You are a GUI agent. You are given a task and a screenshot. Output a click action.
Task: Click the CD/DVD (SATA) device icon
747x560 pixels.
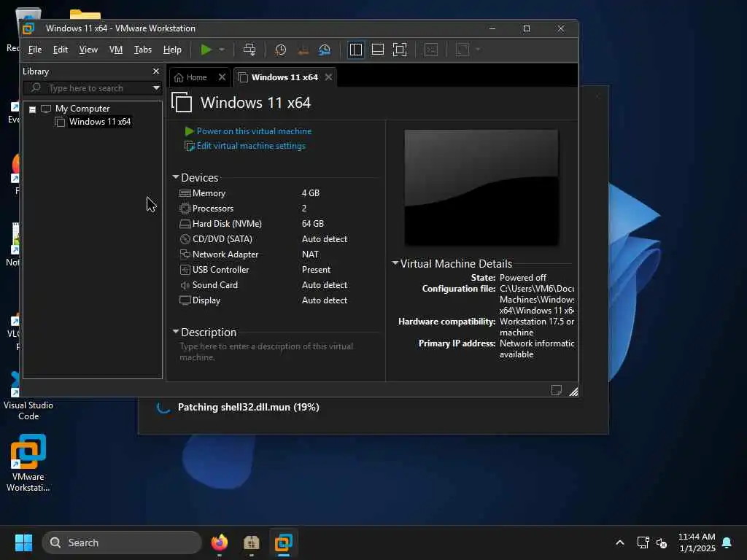(x=185, y=239)
